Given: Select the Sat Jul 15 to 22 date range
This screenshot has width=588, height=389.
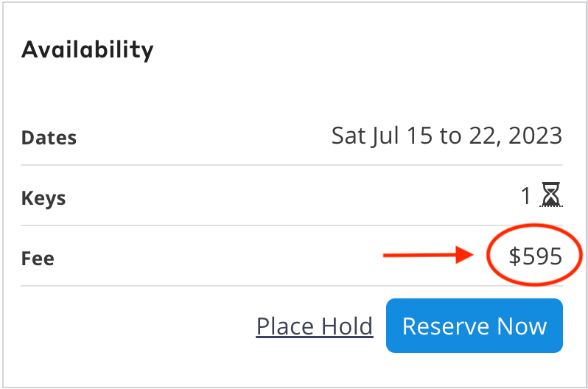Looking at the screenshot, I should point(447,136).
